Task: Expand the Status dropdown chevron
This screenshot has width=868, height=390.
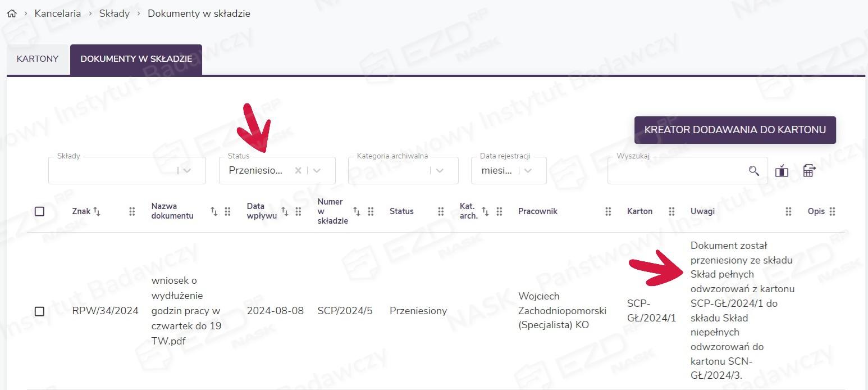Action: [x=317, y=171]
